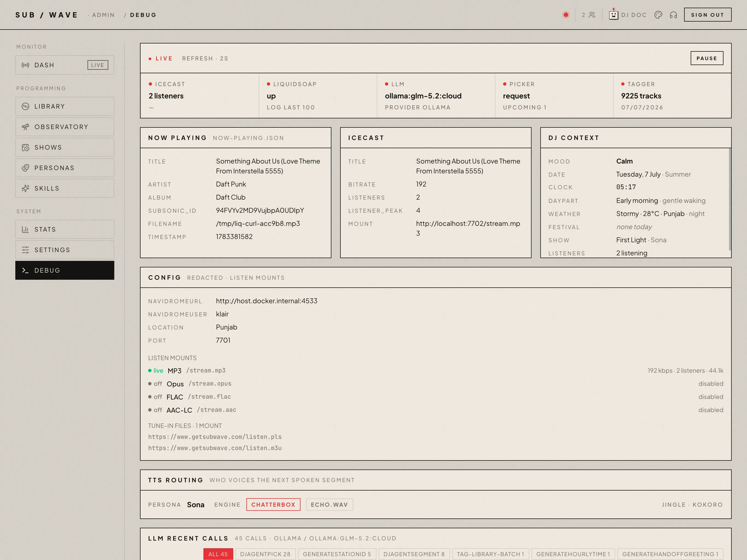Click the Dash broadcast icon
The image size is (747, 560).
pyautogui.click(x=25, y=65)
